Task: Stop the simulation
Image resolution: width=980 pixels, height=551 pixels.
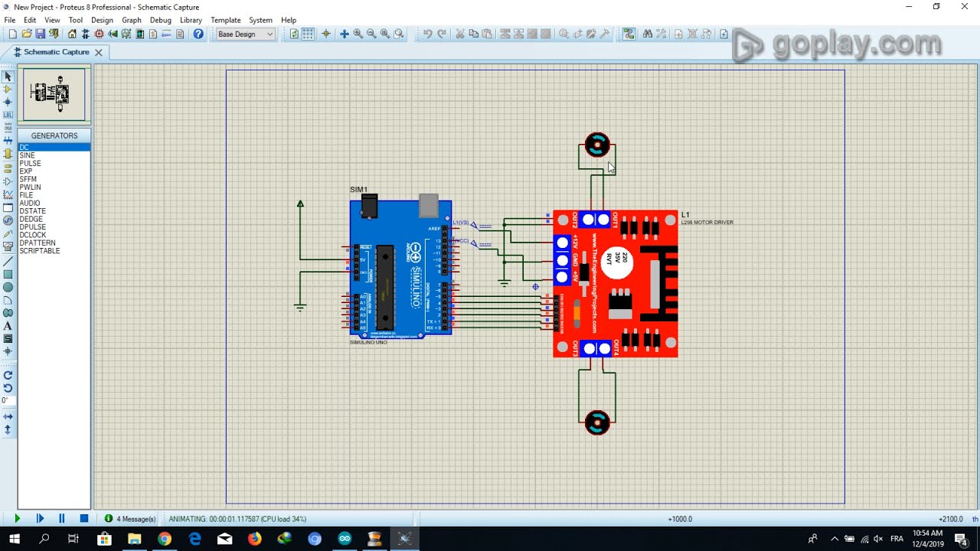Action: 84,519
